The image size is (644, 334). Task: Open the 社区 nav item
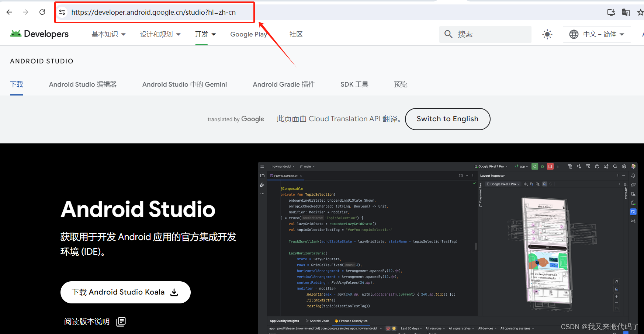pyautogui.click(x=296, y=34)
